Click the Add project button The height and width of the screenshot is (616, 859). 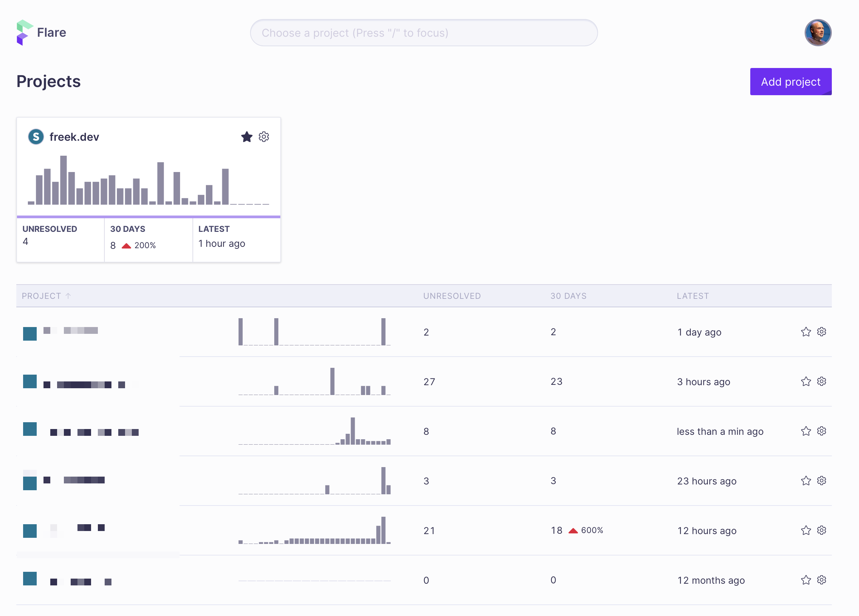pos(790,82)
